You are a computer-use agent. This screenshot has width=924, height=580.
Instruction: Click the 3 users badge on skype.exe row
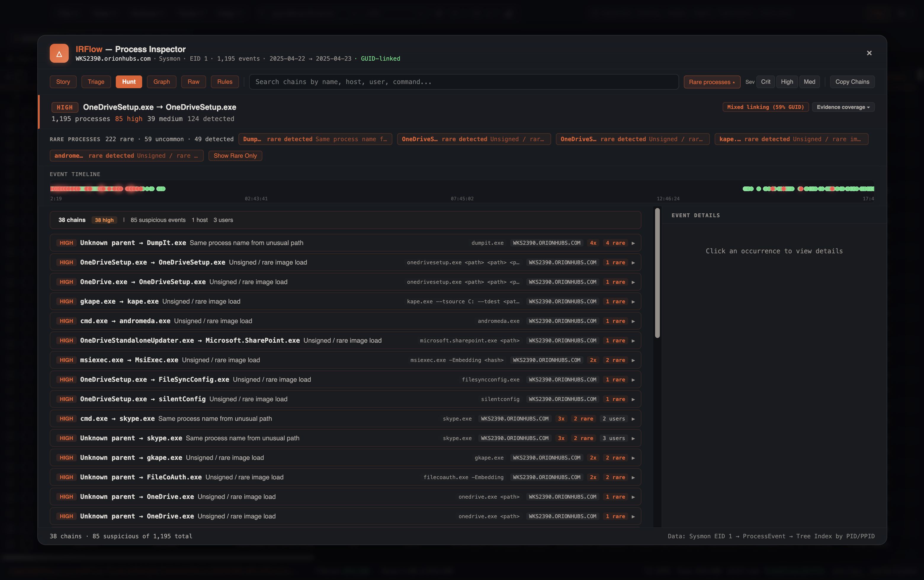click(x=614, y=438)
